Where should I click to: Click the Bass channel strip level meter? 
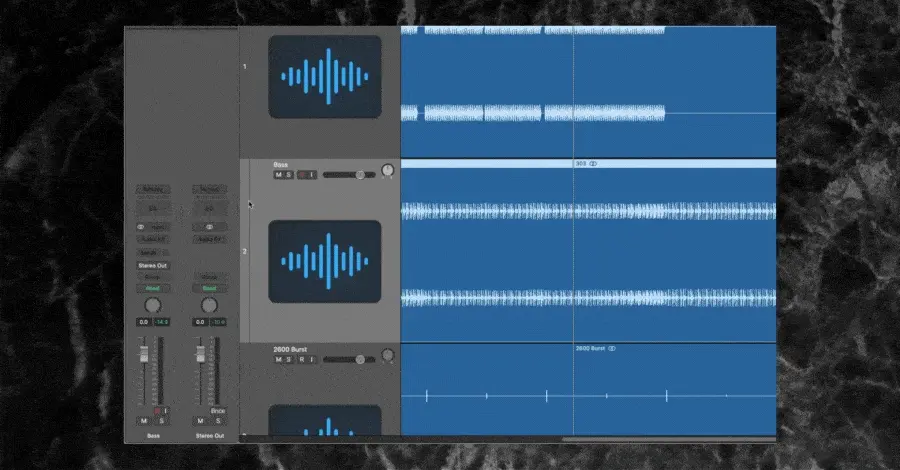pos(160,371)
